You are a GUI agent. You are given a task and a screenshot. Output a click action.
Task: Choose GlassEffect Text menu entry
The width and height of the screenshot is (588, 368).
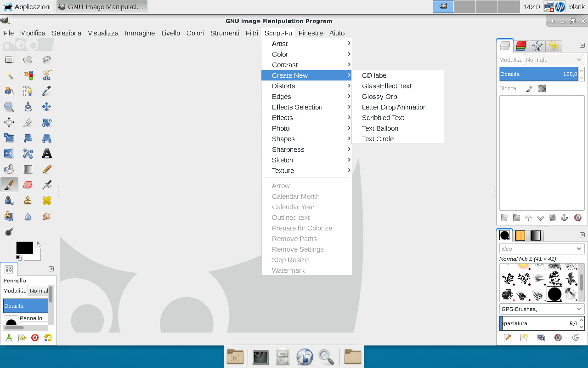[x=398, y=86]
